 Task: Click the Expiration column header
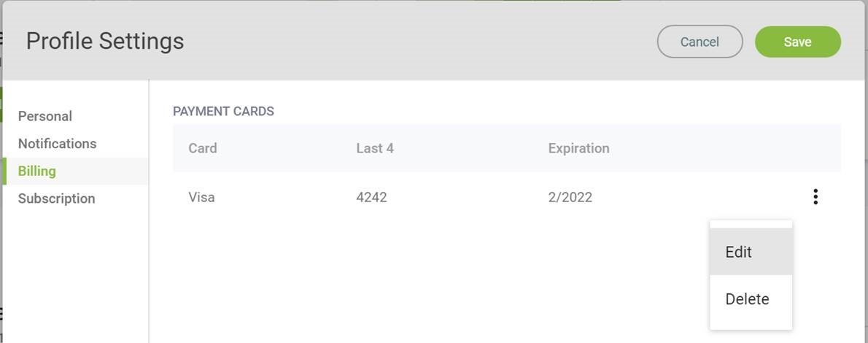(578, 148)
